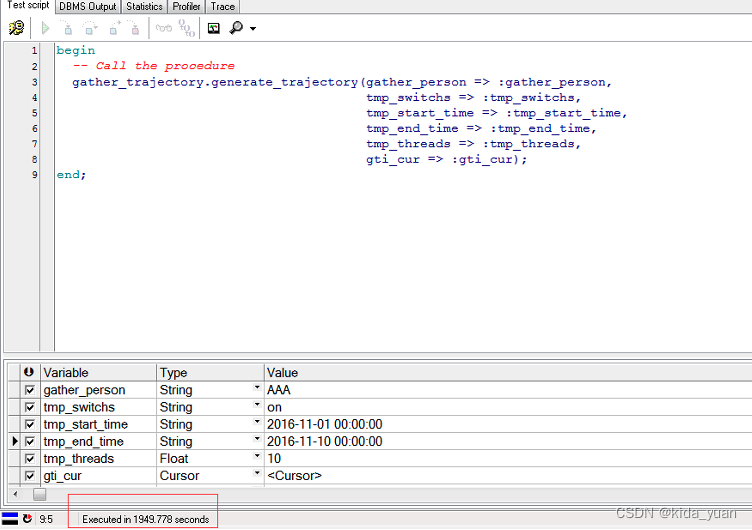Open the Statistics tab
The width and height of the screenshot is (752, 530).
click(144, 7)
